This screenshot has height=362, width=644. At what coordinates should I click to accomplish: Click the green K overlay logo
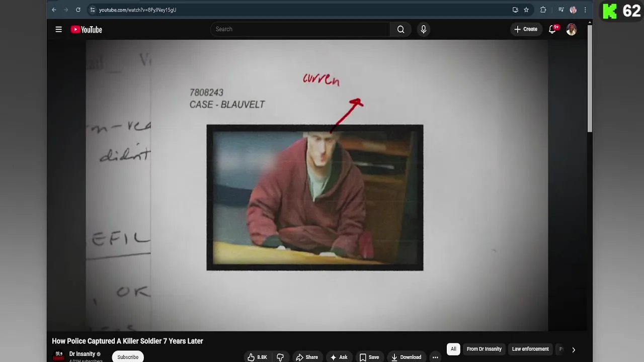click(x=610, y=11)
